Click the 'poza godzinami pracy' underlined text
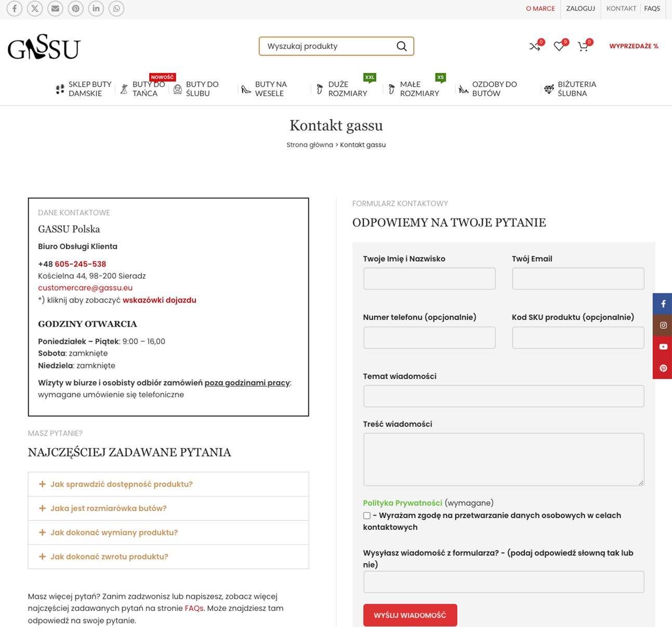Screen dimensions: 672x627 (x=247, y=383)
